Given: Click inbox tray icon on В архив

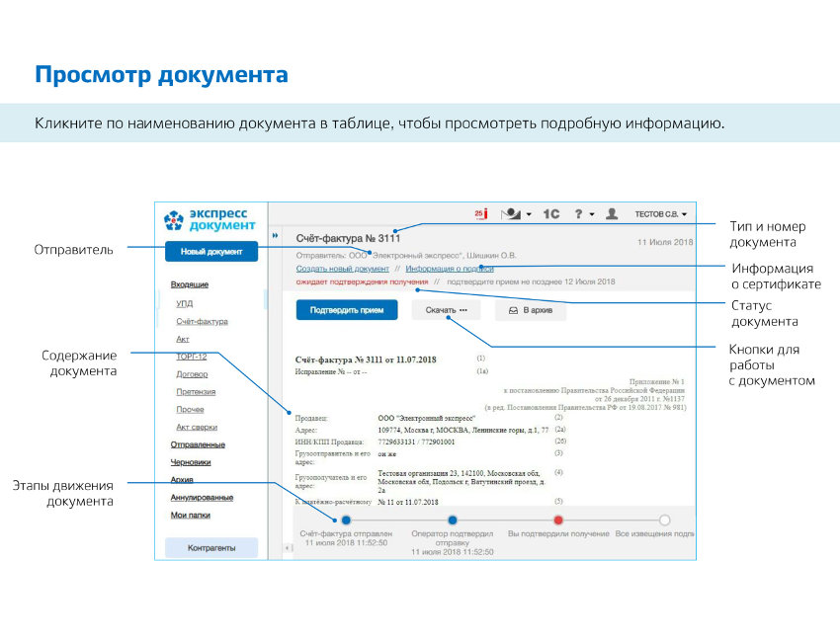Looking at the screenshot, I should pos(513,310).
